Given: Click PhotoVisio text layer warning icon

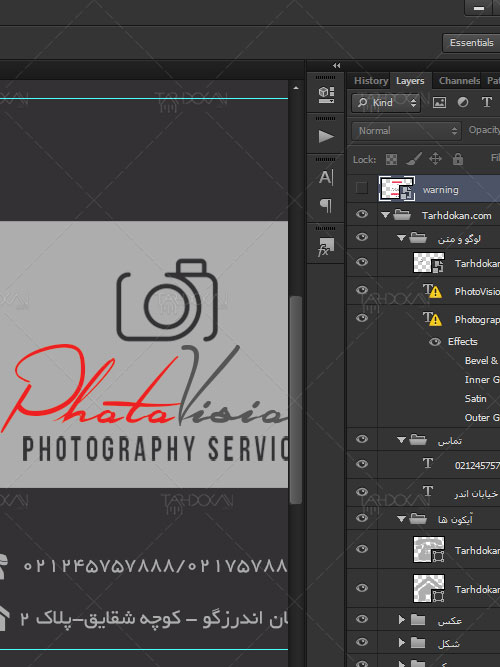Looking at the screenshot, I should 435,292.
